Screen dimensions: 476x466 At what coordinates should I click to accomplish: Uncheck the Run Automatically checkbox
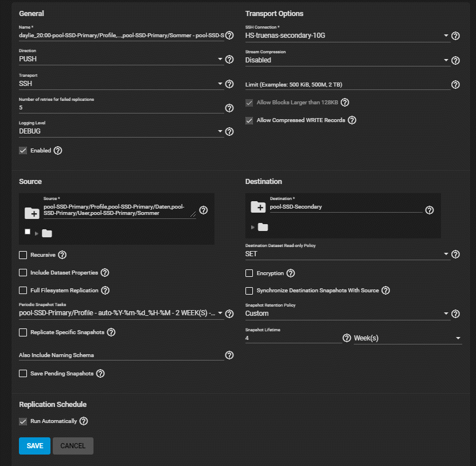click(23, 421)
